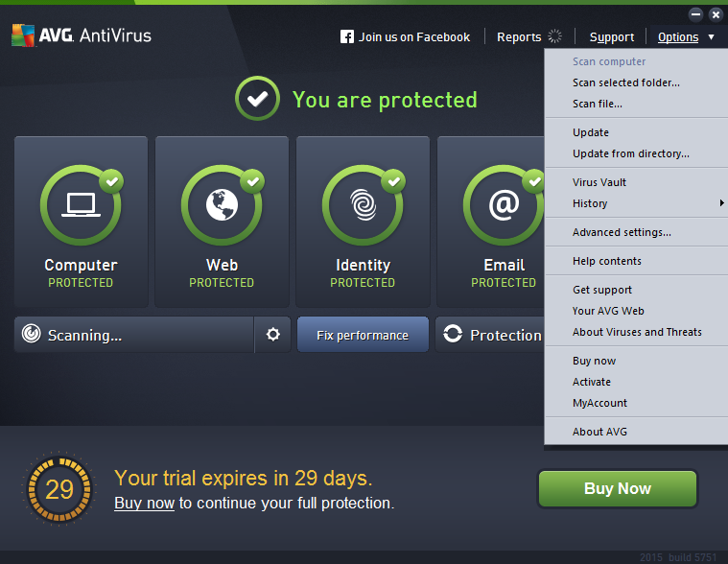Click the 29-day trial countdown dial
This screenshot has height=564, width=728.
[x=59, y=489]
